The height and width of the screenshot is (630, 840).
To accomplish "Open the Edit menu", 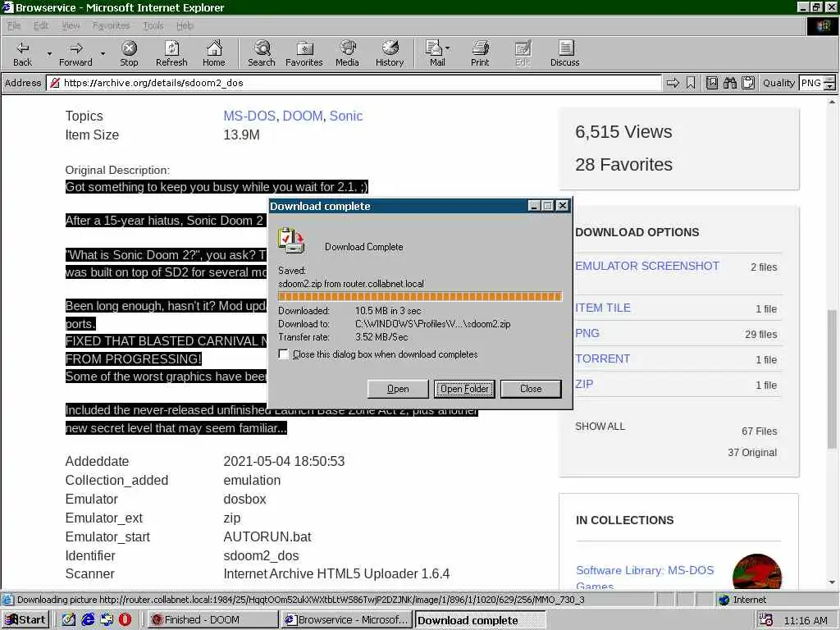I will pos(40,25).
